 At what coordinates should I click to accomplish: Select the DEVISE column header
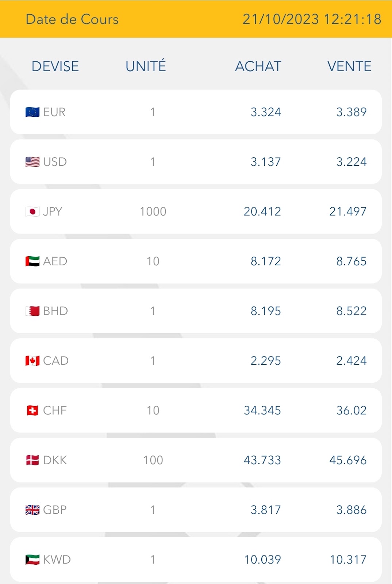coord(55,66)
